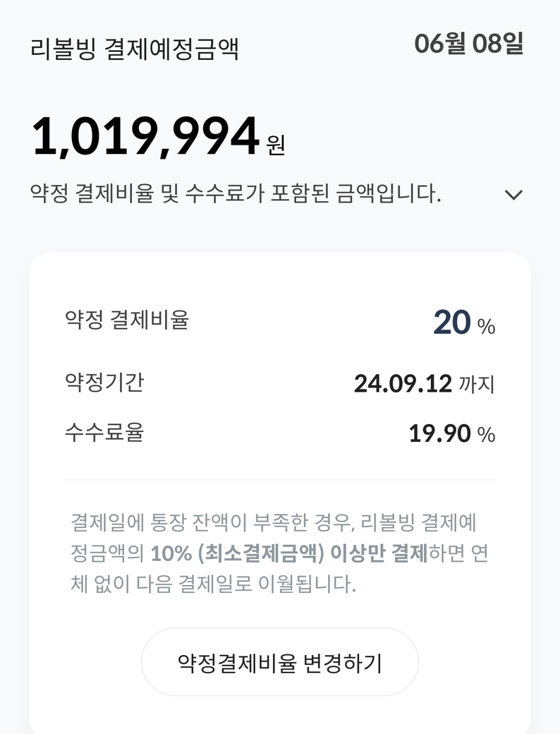Click the 20 agreed payment ratio value
Image resolution: width=560 pixels, height=734 pixels.
pyautogui.click(x=451, y=323)
